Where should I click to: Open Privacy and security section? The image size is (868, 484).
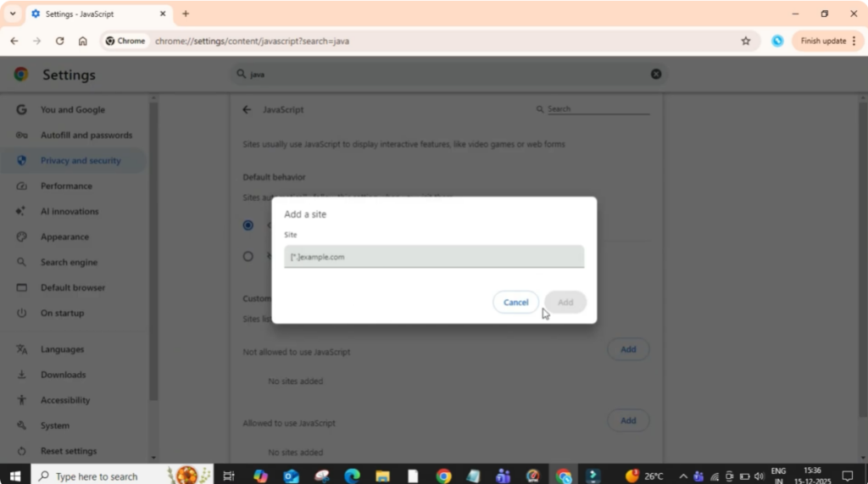coord(75,160)
